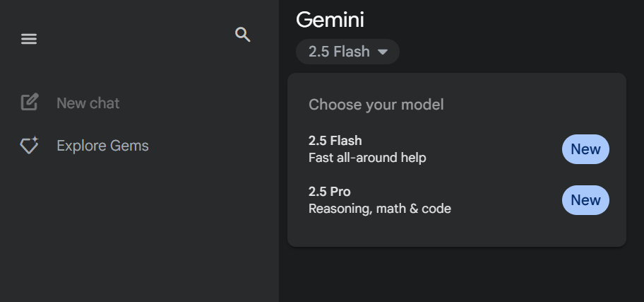Click the New badge beside 2.5 Flash

click(585, 149)
